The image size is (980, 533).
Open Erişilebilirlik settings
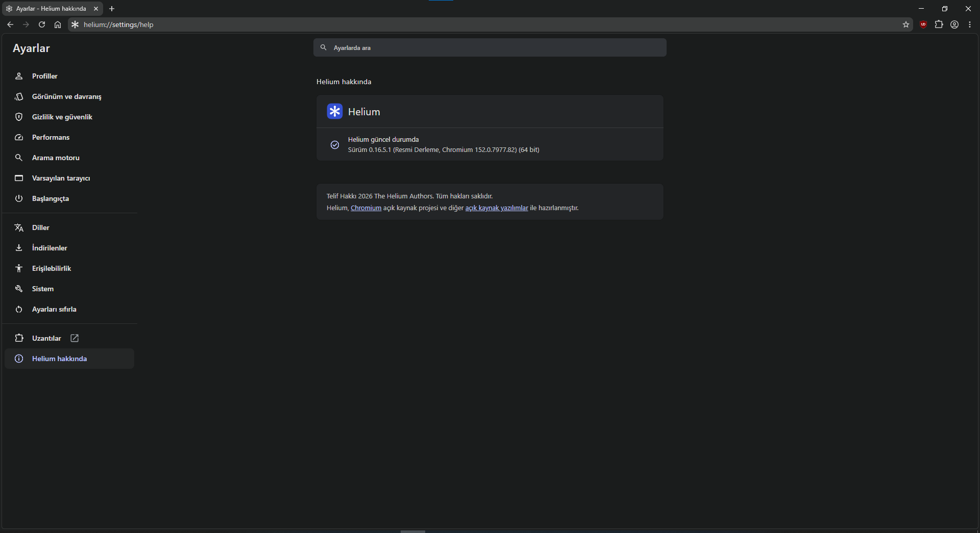point(69,268)
